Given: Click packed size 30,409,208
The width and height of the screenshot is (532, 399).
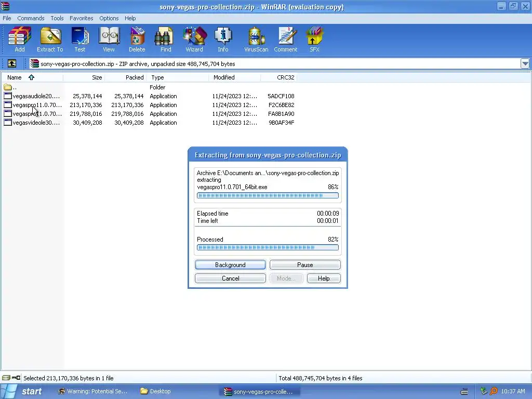Looking at the screenshot, I should [x=129, y=123].
